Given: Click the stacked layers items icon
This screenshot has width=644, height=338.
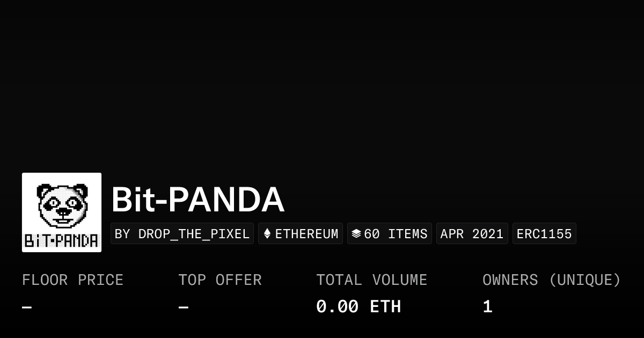Looking at the screenshot, I should pos(356,234).
